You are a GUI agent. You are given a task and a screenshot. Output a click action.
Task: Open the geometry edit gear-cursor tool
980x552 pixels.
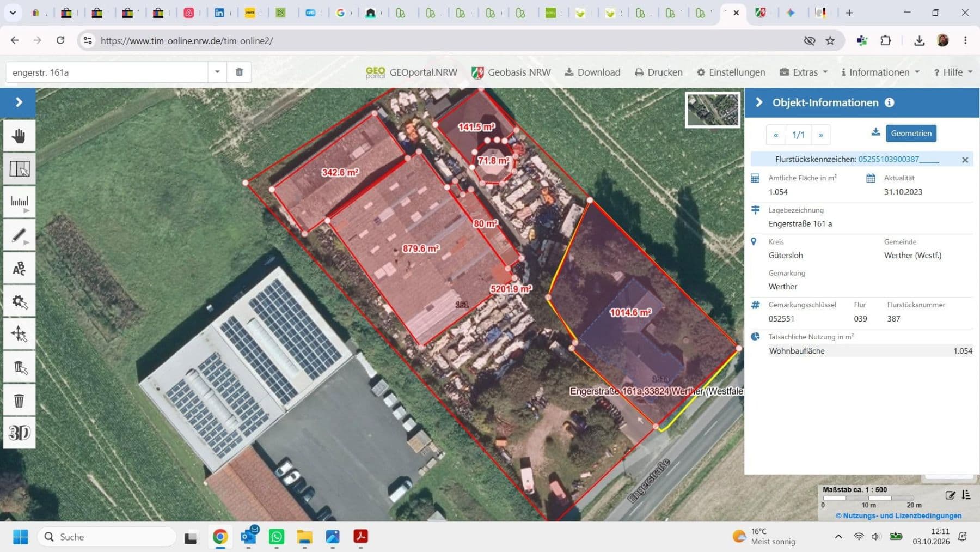[19, 301]
